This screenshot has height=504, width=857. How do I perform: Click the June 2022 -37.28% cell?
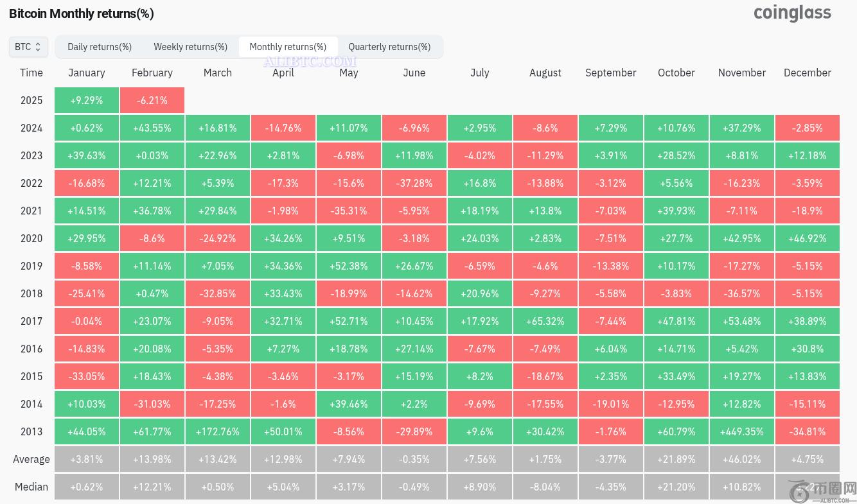tap(414, 183)
